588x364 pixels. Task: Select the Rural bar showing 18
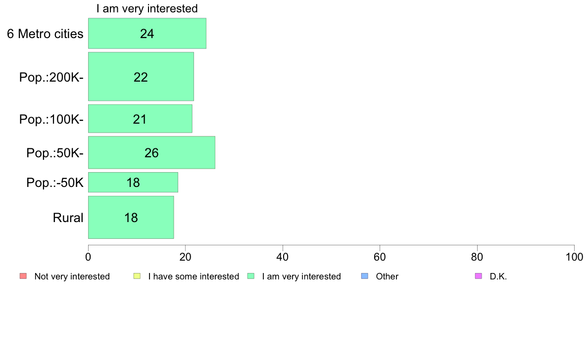click(x=131, y=218)
